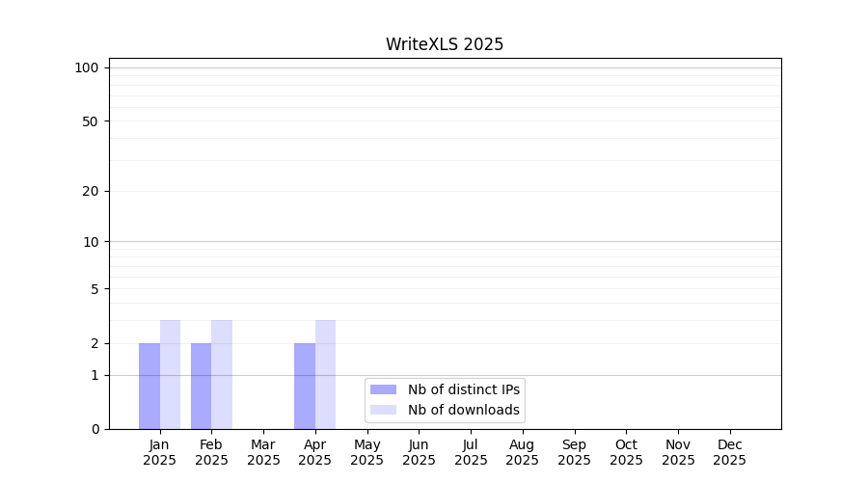Viewport: 868px width, 482px height.
Task: Click the April downloads bar
Action: pos(325,374)
